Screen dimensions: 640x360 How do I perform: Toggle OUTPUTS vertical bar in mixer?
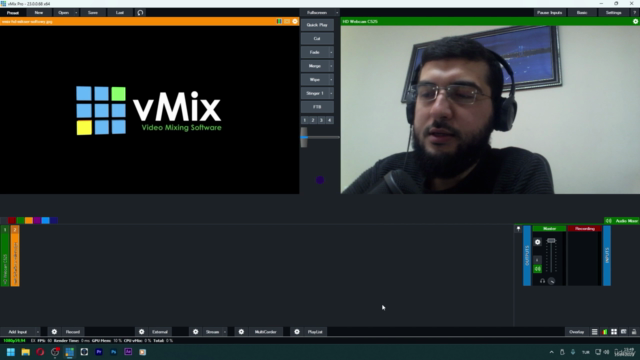click(x=527, y=256)
